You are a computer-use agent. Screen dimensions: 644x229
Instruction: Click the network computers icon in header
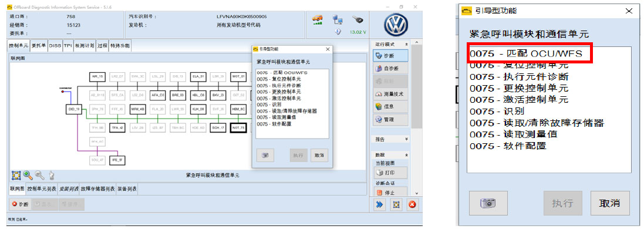tap(338, 19)
